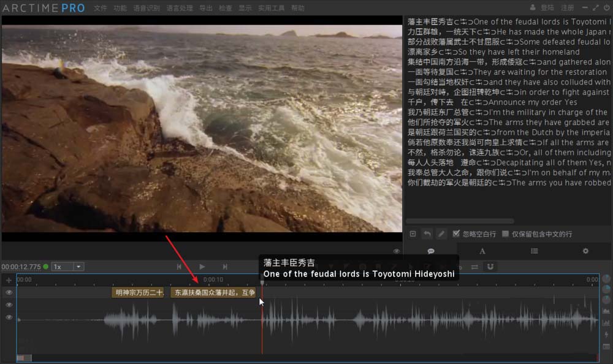Toggle visibility eye of the third track
The image size is (613, 364).
pos(9,317)
